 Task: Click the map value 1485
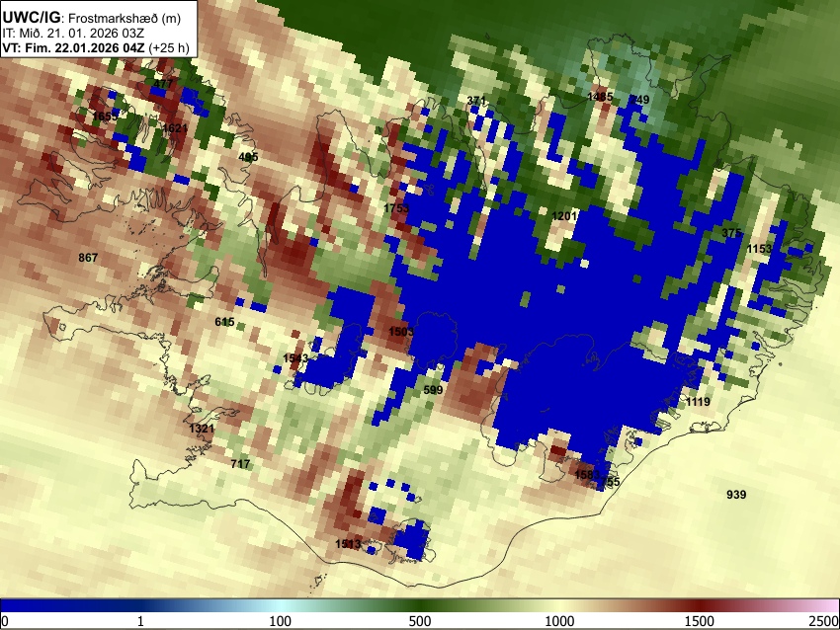coord(600,97)
